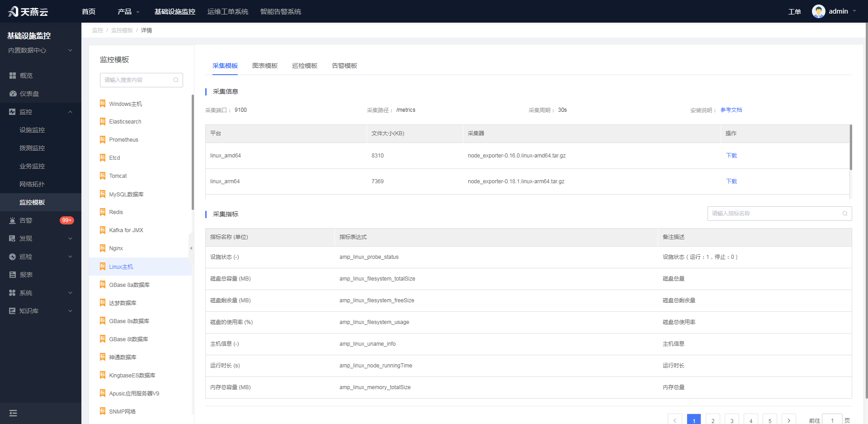Open 智能告警系统 in top navigation
868x424 pixels.
(281, 12)
